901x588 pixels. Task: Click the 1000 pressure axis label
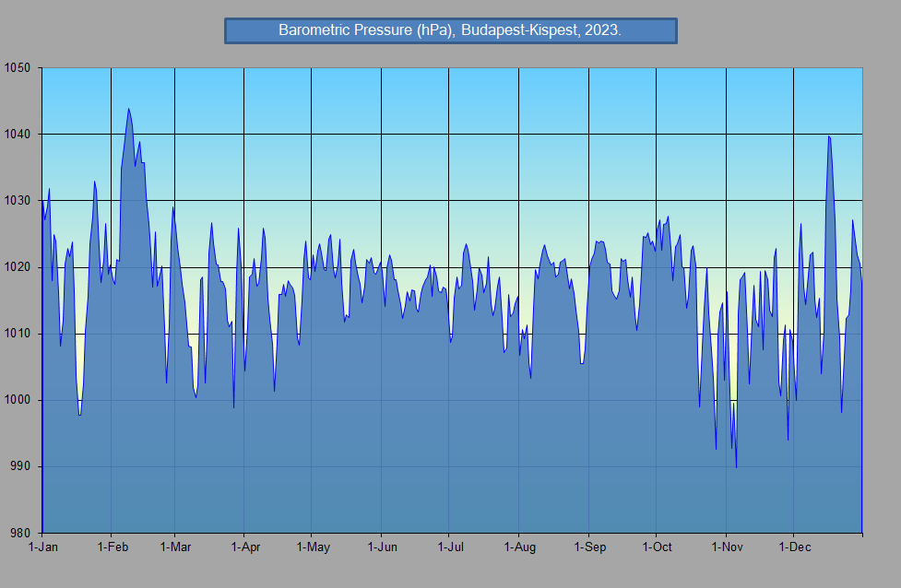[x=18, y=400]
